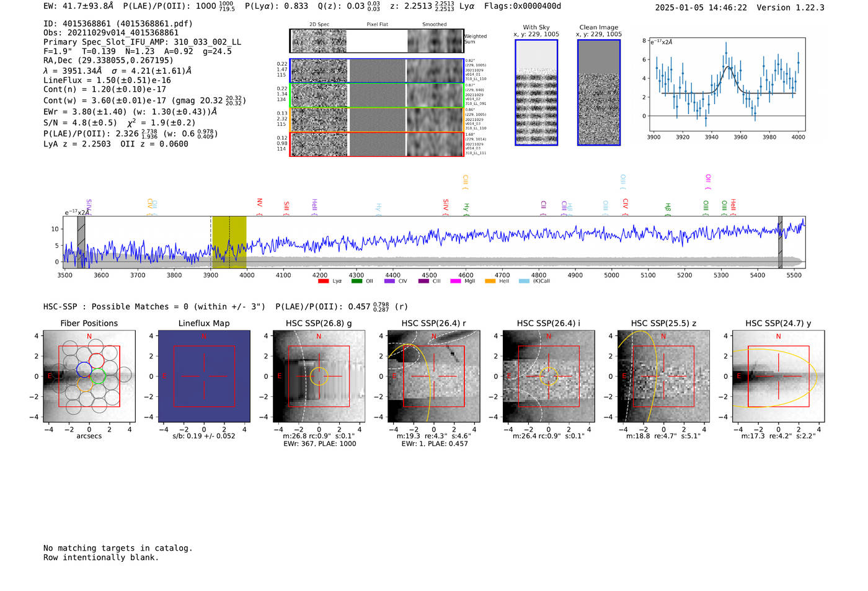Click the green Hβ line marker

point(668,209)
